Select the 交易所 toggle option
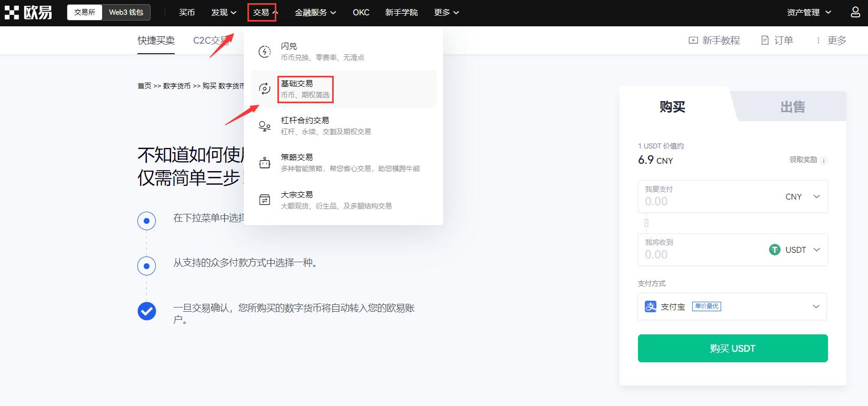The height and width of the screenshot is (406, 868). pyautogui.click(x=85, y=12)
